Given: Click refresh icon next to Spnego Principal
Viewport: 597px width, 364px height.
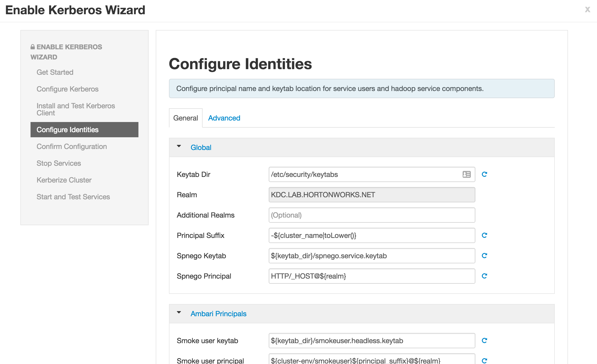Looking at the screenshot, I should click(x=484, y=276).
